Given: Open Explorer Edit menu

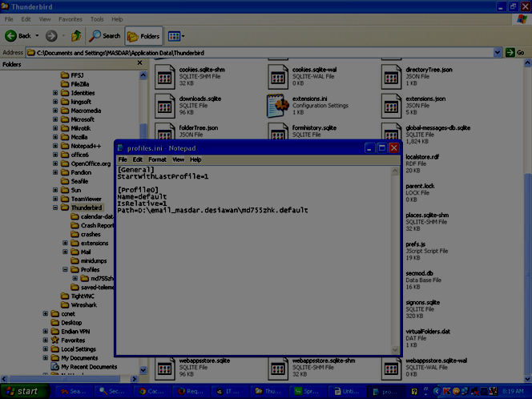Looking at the screenshot, I should (26, 19).
